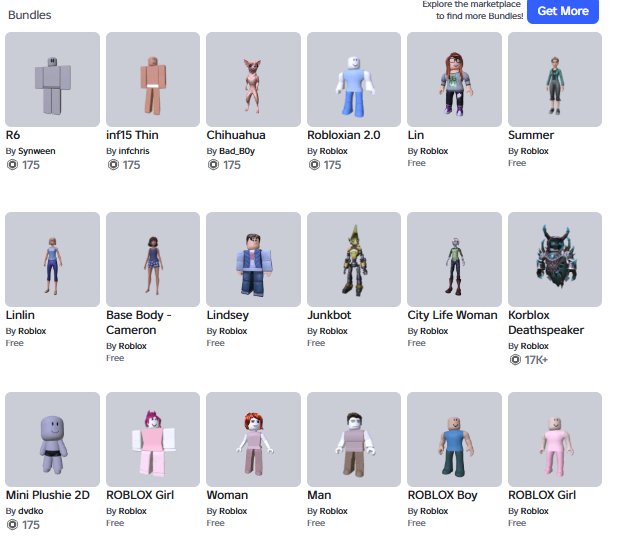
Task: Click the Get More button
Action: tap(562, 11)
